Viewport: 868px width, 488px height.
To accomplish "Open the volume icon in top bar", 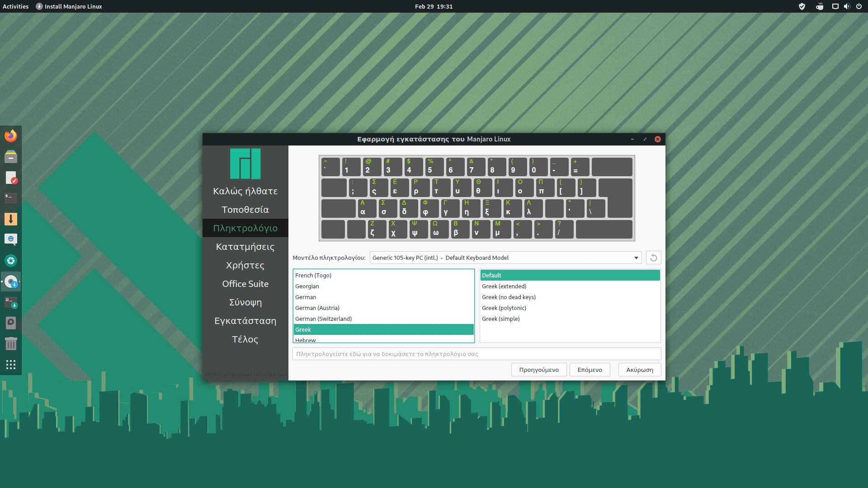I will pyautogui.click(x=847, y=6).
